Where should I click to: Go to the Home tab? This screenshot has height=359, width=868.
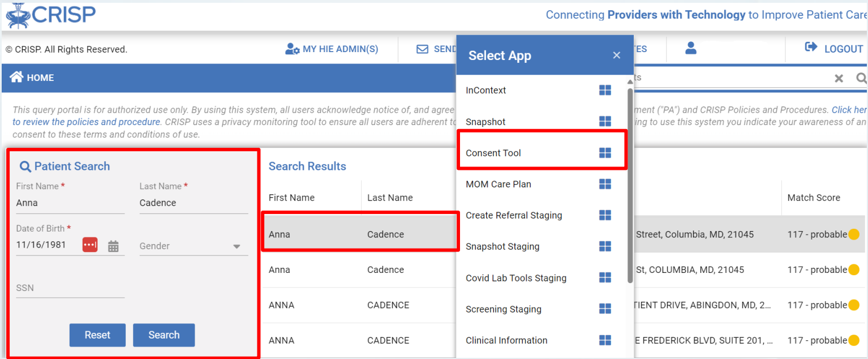point(32,78)
